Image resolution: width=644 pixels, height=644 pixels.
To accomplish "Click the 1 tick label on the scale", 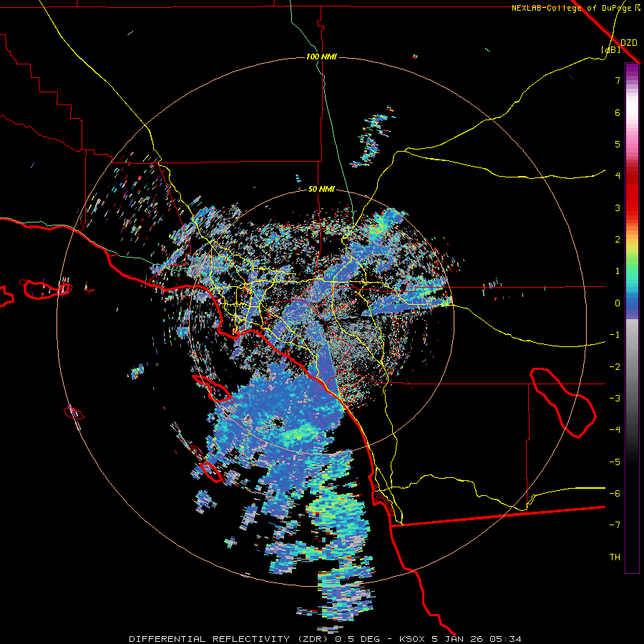I will point(618,270).
